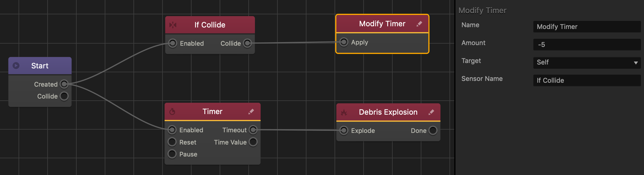The height and width of the screenshot is (175, 644).
Task: Click the Name field with Modify Timer
Action: tap(587, 27)
